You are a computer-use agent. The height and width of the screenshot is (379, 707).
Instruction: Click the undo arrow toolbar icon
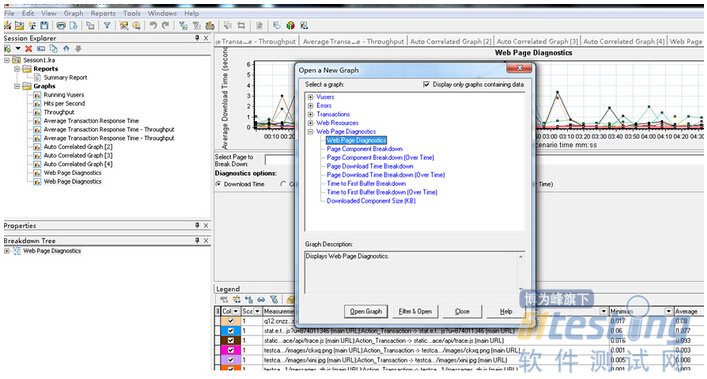(153, 26)
